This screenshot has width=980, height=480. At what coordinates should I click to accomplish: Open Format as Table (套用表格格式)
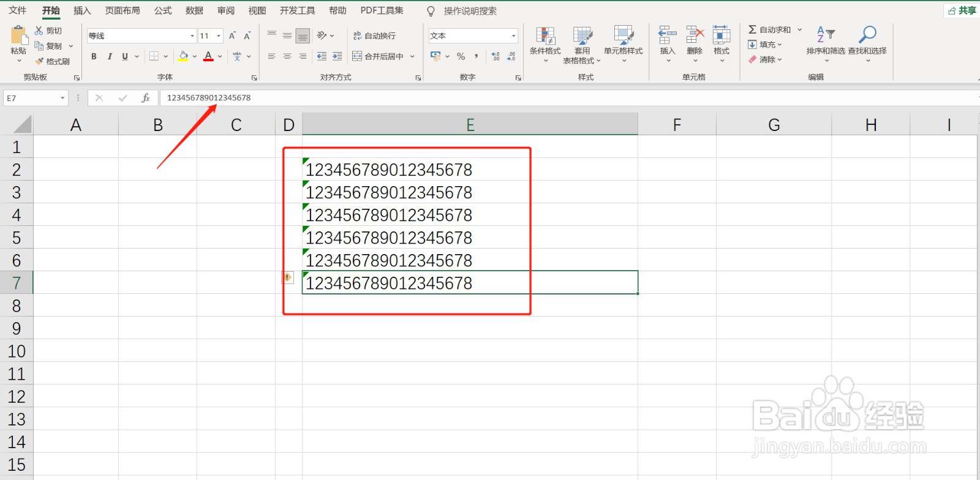pos(582,45)
